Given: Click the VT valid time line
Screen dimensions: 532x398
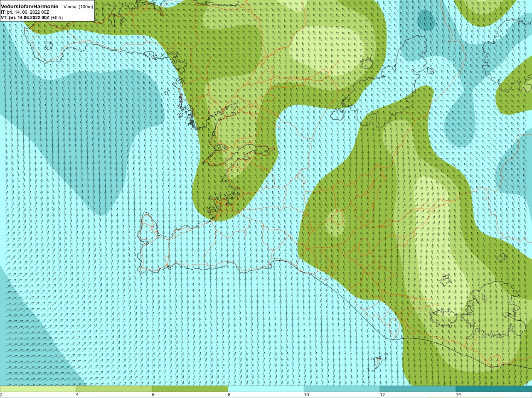Looking at the screenshot, I should tap(32, 18).
